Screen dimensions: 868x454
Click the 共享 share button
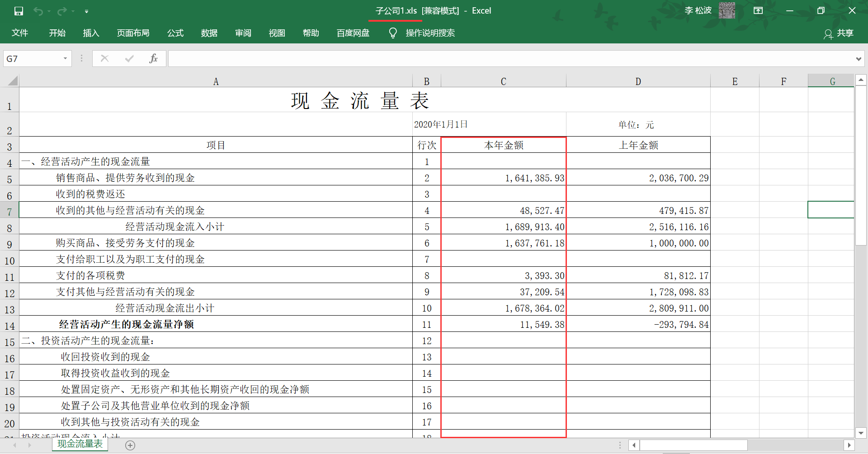click(x=839, y=33)
